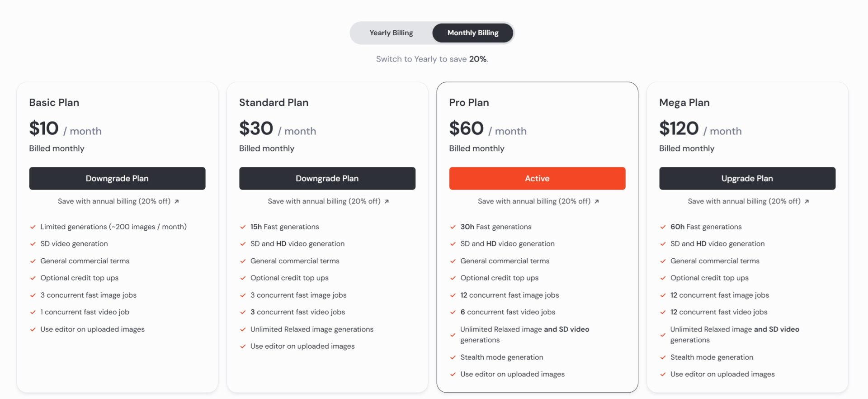868x399 pixels.
Task: Click arrow icon beside Mega annual billing link
Action: pos(807,202)
